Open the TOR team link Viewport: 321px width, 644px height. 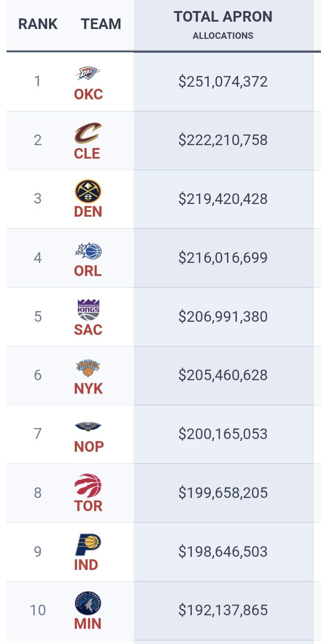pos(88,506)
